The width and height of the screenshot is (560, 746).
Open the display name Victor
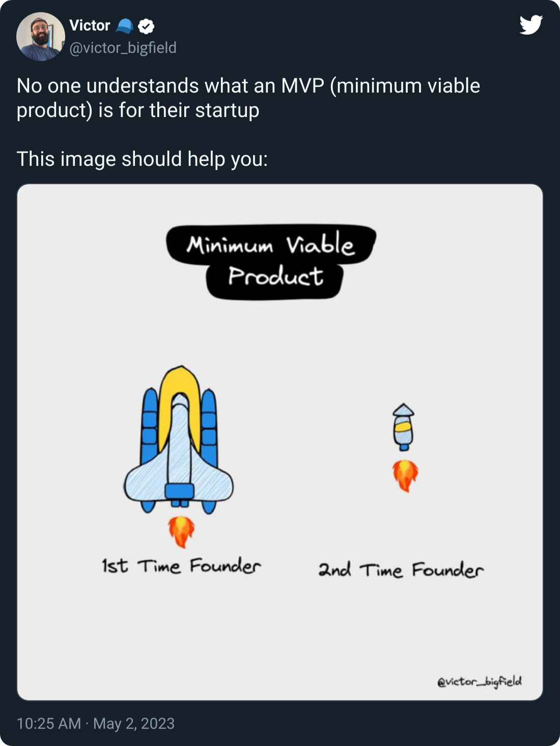pos(90,25)
